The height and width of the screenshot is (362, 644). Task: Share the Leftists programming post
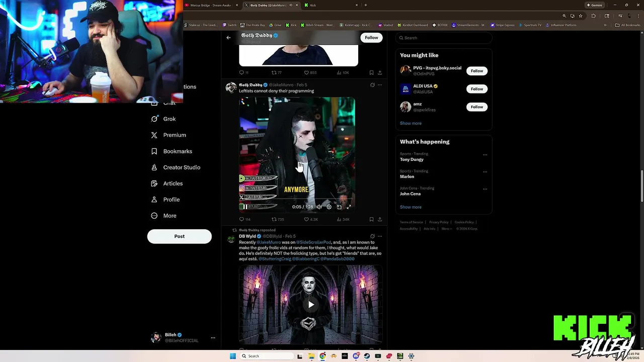[x=380, y=219]
